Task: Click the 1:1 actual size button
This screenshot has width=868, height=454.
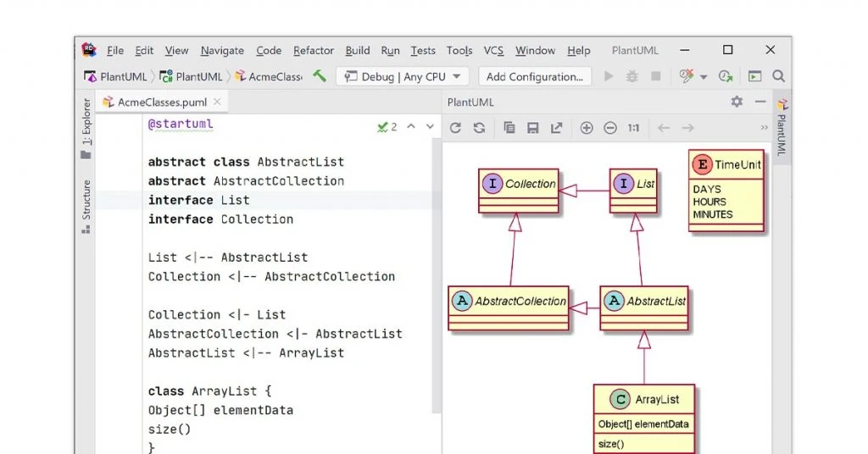Action: point(633,128)
